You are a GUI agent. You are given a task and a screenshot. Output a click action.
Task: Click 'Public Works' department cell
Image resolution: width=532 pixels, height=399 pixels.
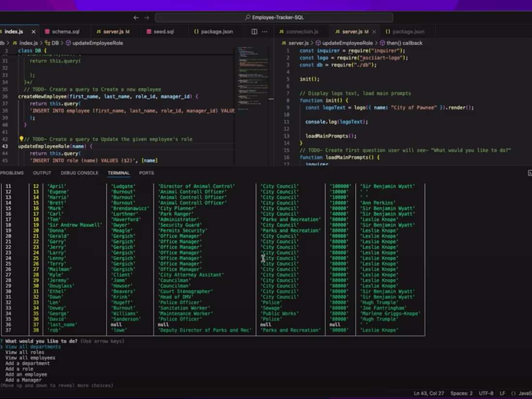pyautogui.click(x=280, y=313)
